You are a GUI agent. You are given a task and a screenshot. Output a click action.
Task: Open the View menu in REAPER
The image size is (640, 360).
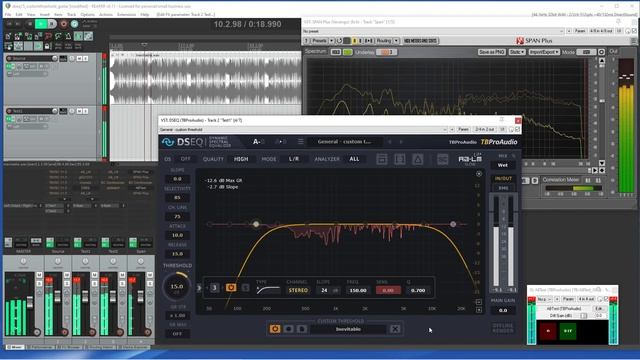[31, 14]
